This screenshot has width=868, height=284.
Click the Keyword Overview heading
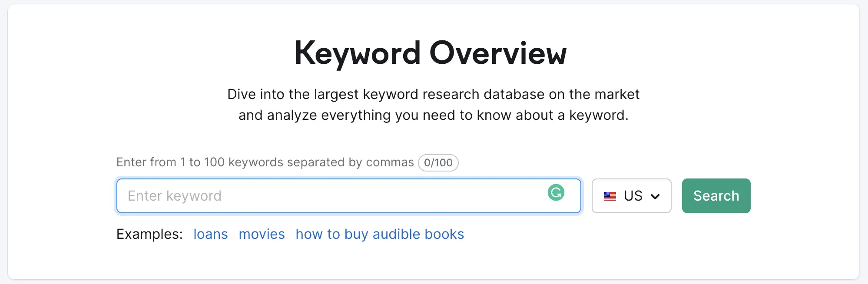click(x=431, y=53)
